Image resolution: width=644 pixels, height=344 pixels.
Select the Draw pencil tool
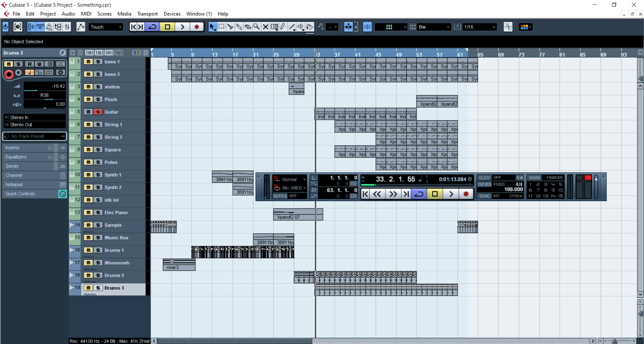[283, 27]
